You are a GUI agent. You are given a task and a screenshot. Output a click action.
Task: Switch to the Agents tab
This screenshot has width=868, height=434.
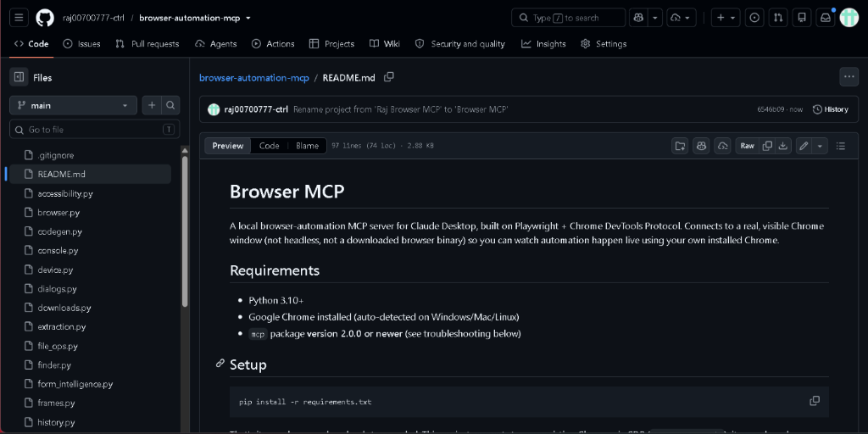[216, 44]
